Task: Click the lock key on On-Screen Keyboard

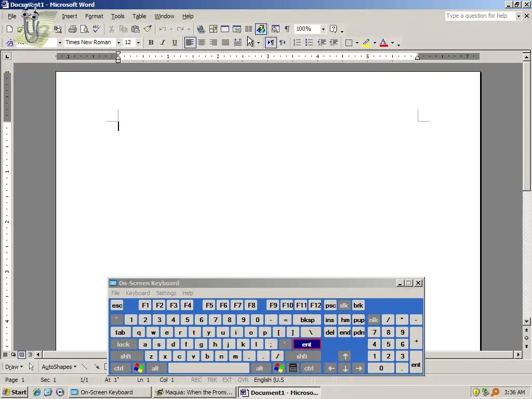Action: (x=124, y=344)
